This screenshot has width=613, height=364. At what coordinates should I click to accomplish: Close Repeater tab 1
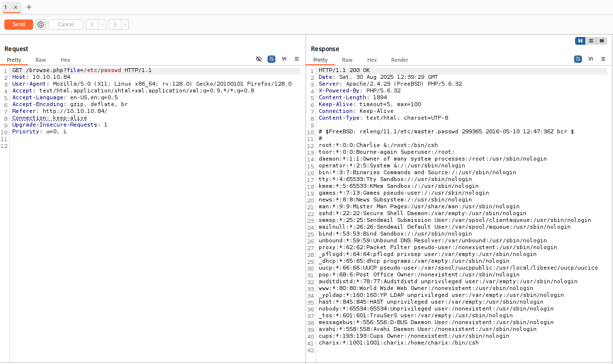point(15,7)
